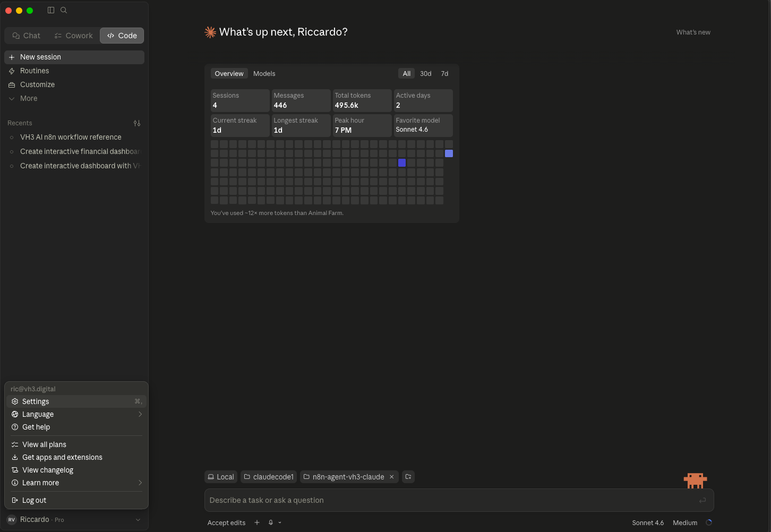Click the microphone dictation icon
The height and width of the screenshot is (532, 771).
271,523
